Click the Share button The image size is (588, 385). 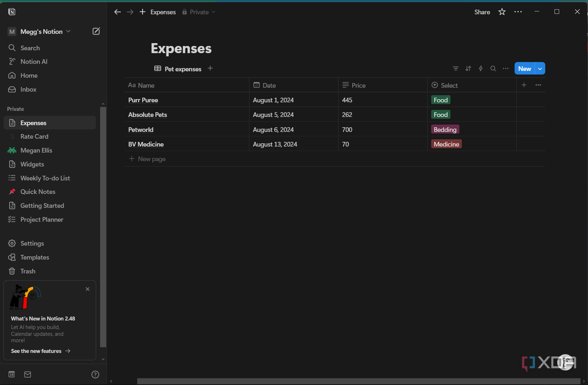click(482, 12)
